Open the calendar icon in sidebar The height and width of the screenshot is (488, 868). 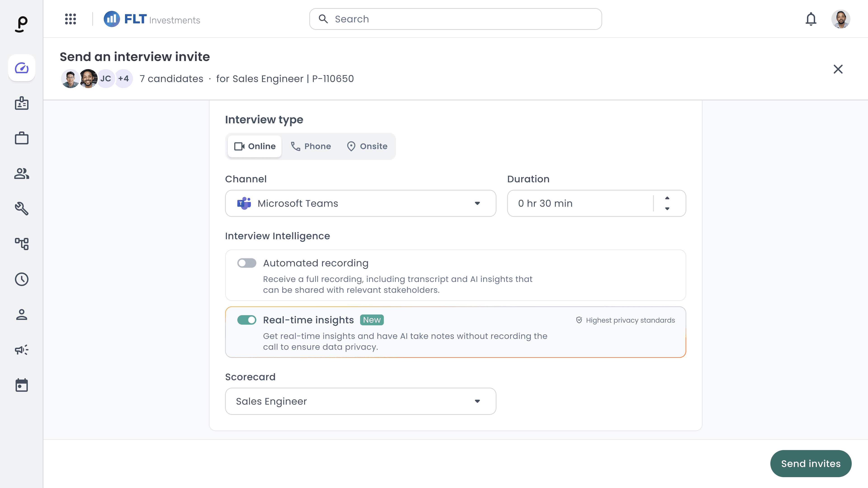point(21,385)
